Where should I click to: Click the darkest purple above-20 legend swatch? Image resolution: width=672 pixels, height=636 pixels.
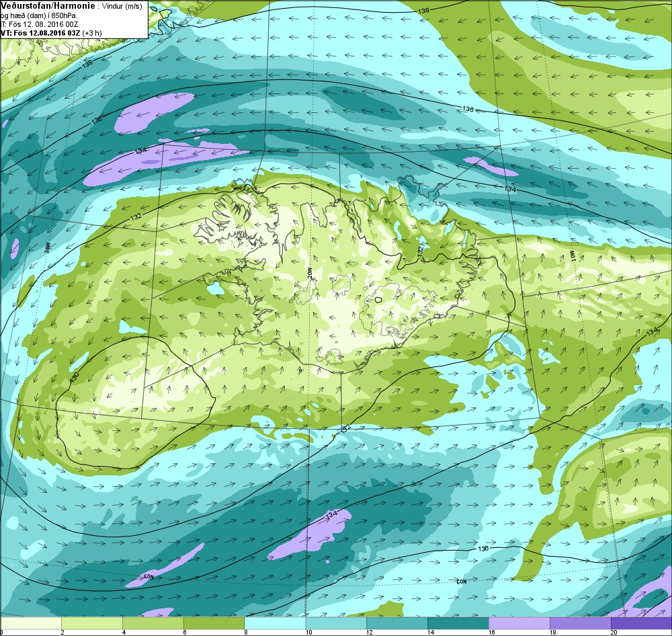(x=640, y=623)
